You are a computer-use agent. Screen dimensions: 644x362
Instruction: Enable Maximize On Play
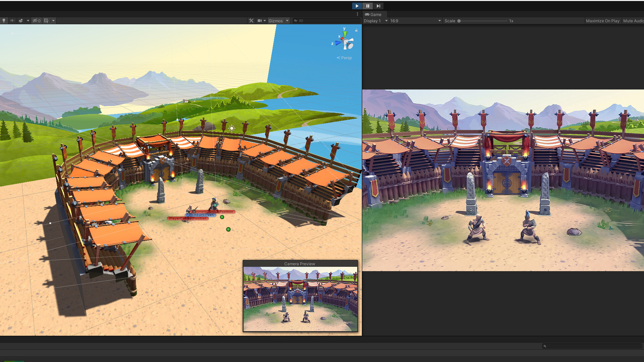(602, 21)
